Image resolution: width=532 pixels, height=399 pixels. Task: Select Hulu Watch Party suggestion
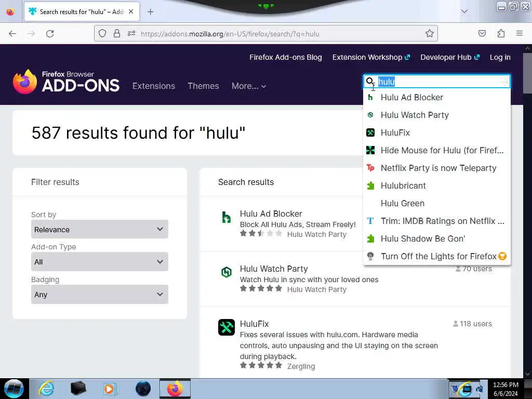click(436, 115)
